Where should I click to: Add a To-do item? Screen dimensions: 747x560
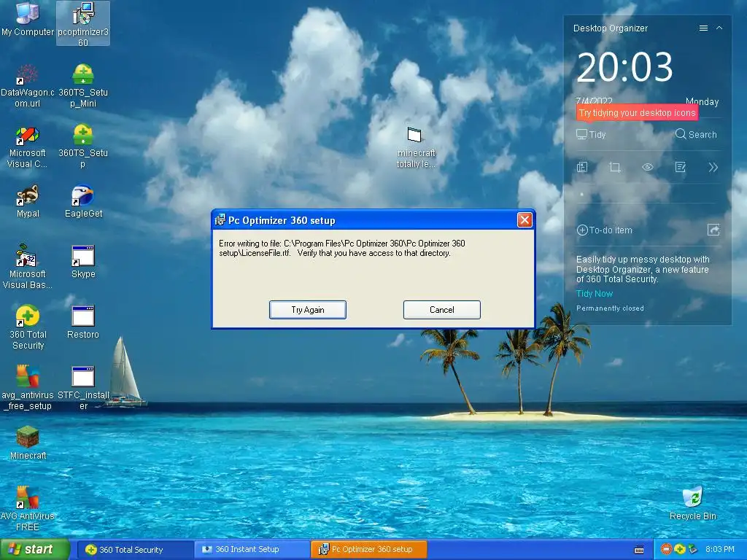click(605, 230)
